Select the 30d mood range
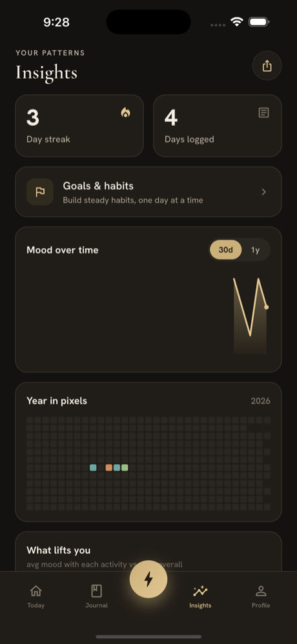Image resolution: width=297 pixels, height=644 pixels. click(x=226, y=249)
